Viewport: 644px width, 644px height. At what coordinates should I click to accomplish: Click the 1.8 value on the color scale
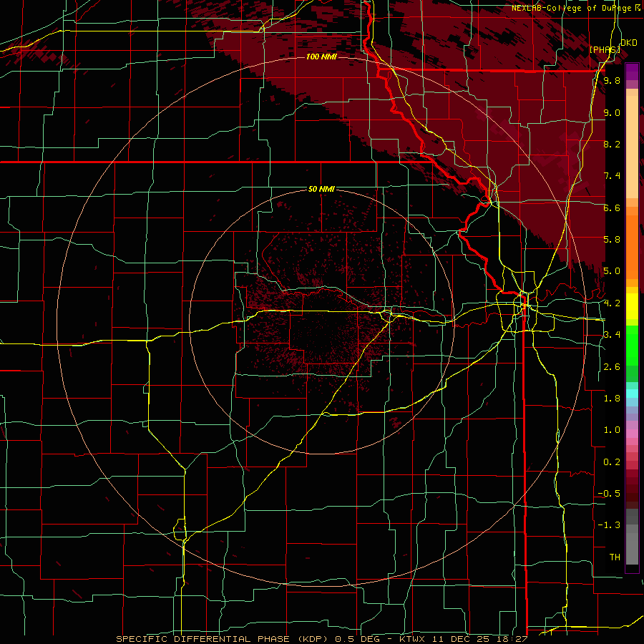tap(612, 399)
